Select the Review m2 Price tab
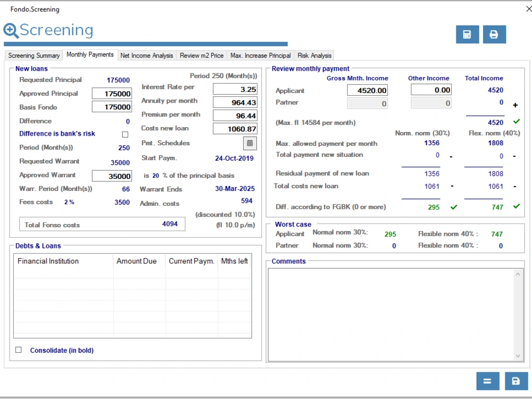Screen dimensions: 532x399 click(202, 55)
